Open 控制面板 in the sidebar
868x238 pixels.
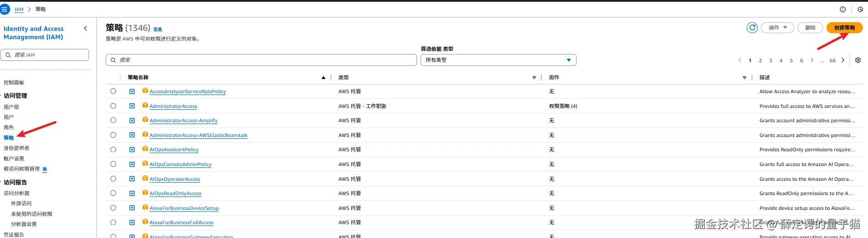click(14, 83)
